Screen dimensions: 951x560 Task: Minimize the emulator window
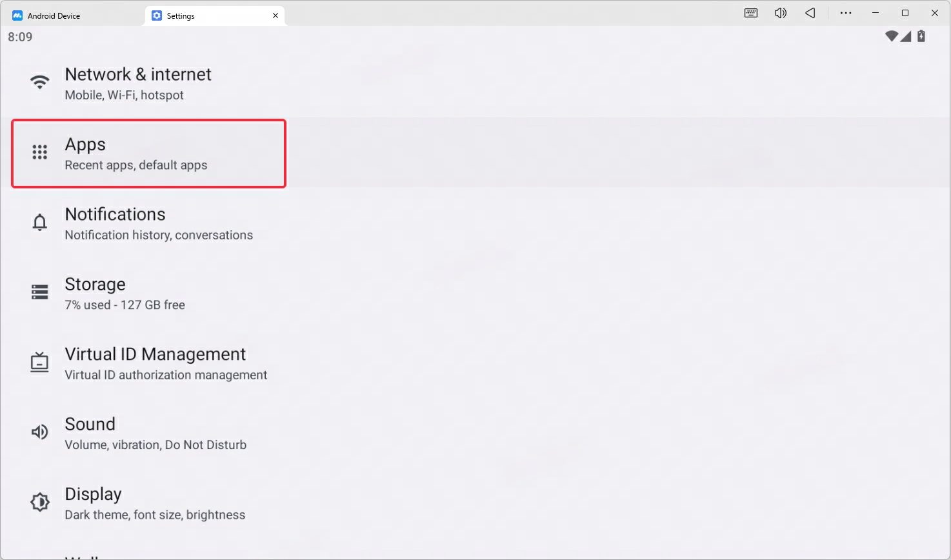pos(876,13)
